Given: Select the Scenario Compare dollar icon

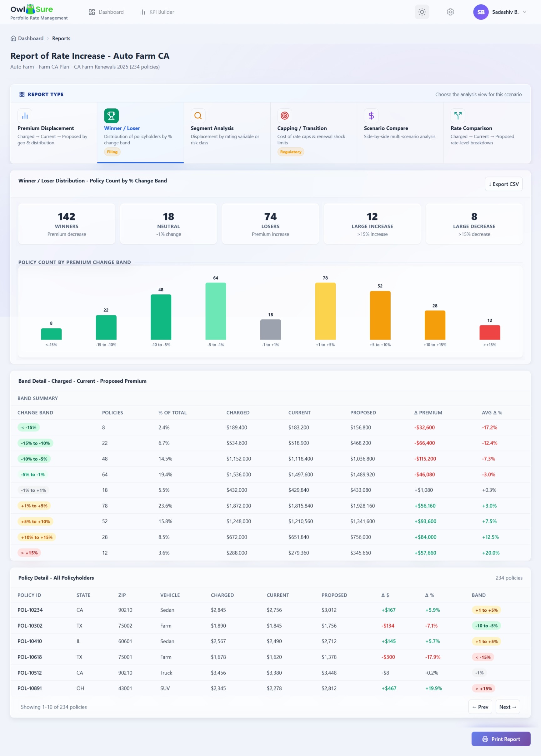Looking at the screenshot, I should point(371,116).
